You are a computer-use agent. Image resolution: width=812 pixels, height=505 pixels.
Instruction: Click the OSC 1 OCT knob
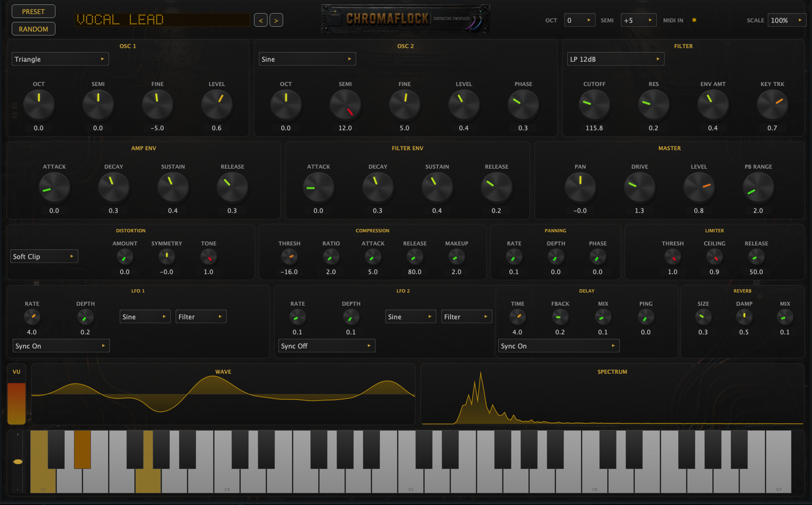coord(39,104)
